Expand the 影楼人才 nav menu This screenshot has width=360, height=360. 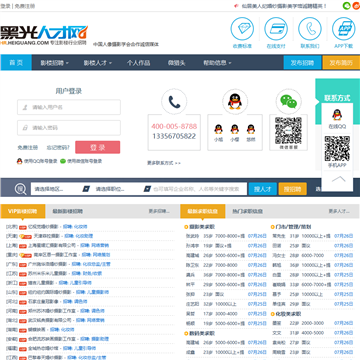pos(98,63)
